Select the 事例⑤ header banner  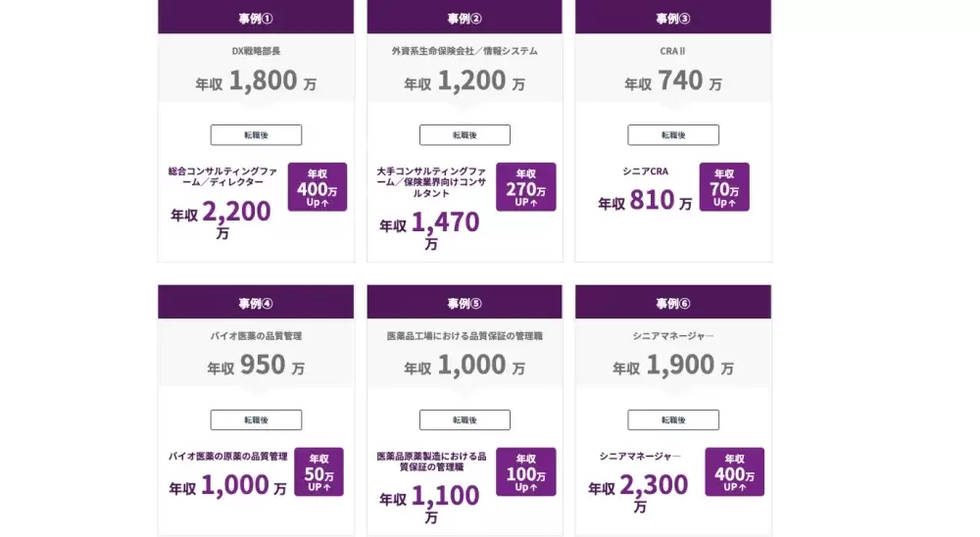(465, 302)
